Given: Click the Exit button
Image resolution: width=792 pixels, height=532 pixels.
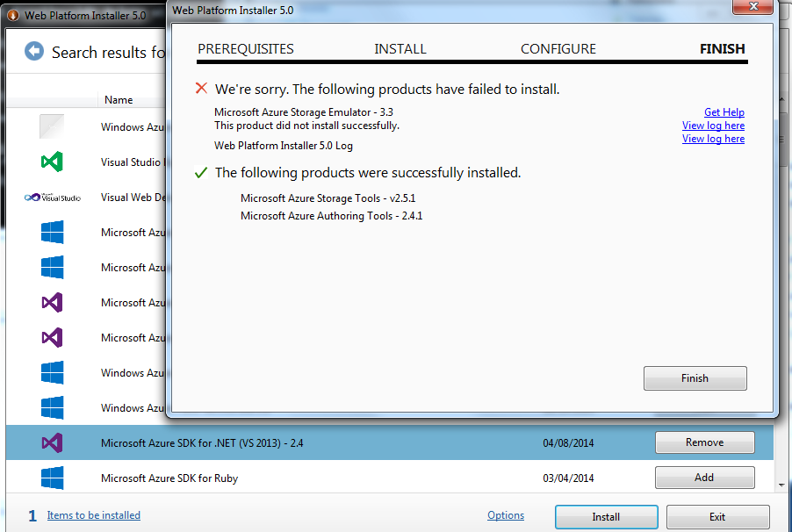Looking at the screenshot, I should (717, 517).
